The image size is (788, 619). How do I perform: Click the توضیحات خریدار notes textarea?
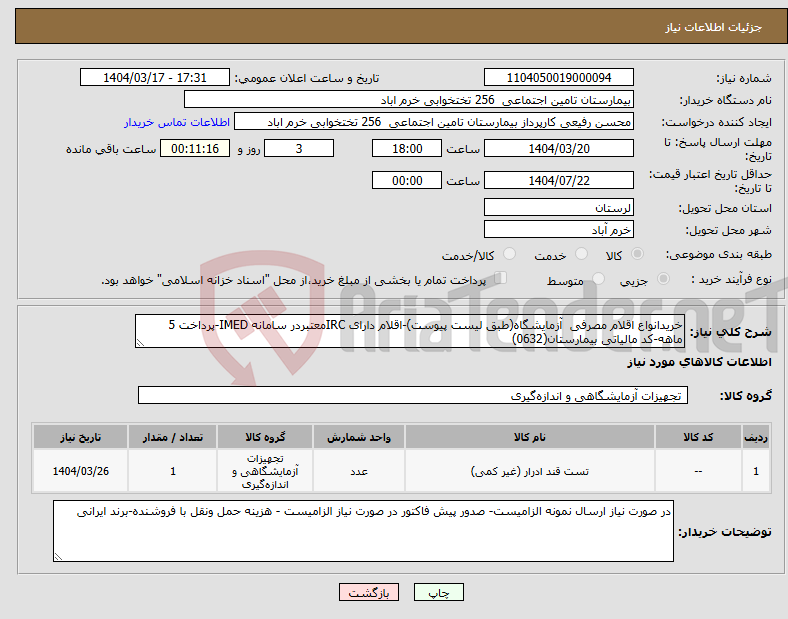pyautogui.click(x=363, y=531)
